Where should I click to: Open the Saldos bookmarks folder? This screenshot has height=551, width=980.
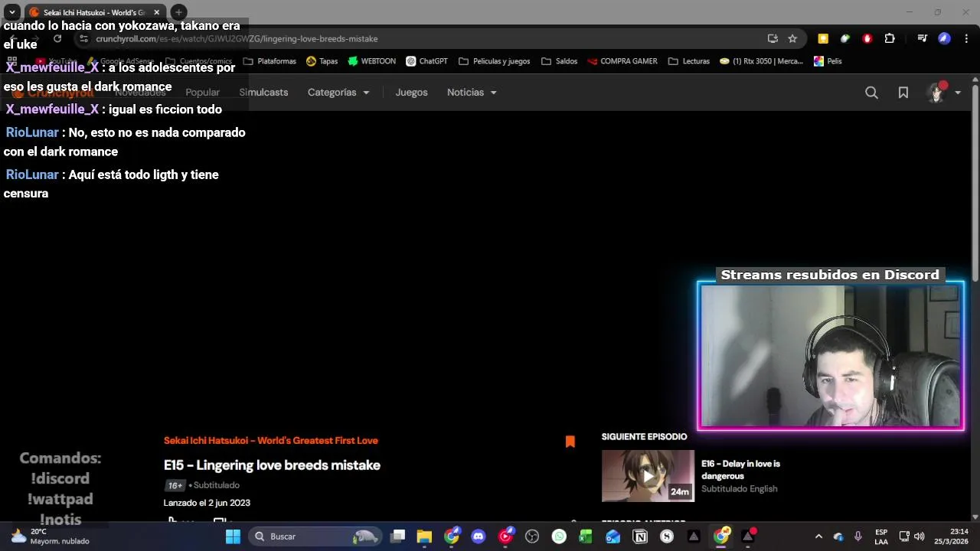tap(559, 61)
